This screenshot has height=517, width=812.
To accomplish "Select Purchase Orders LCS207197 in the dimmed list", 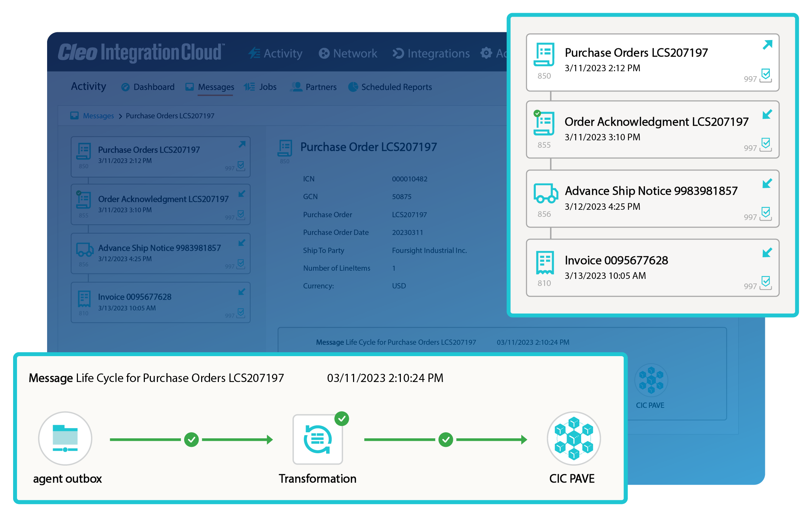I will [x=161, y=157].
